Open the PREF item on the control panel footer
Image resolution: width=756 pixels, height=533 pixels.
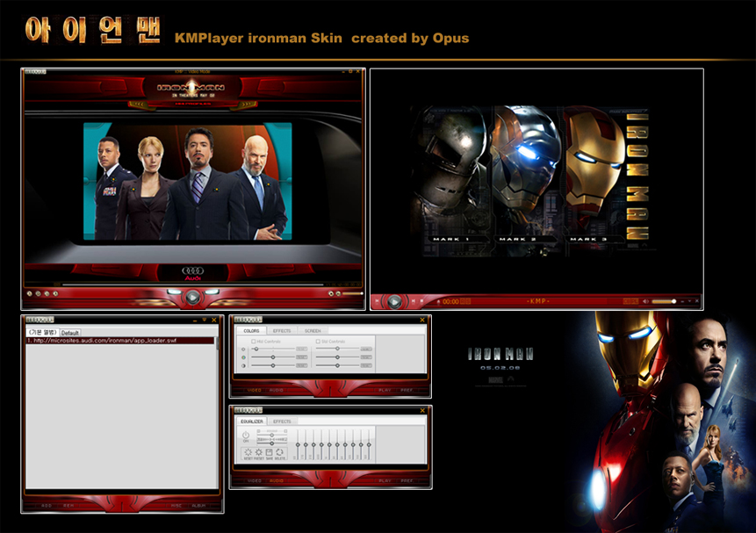[x=407, y=390]
